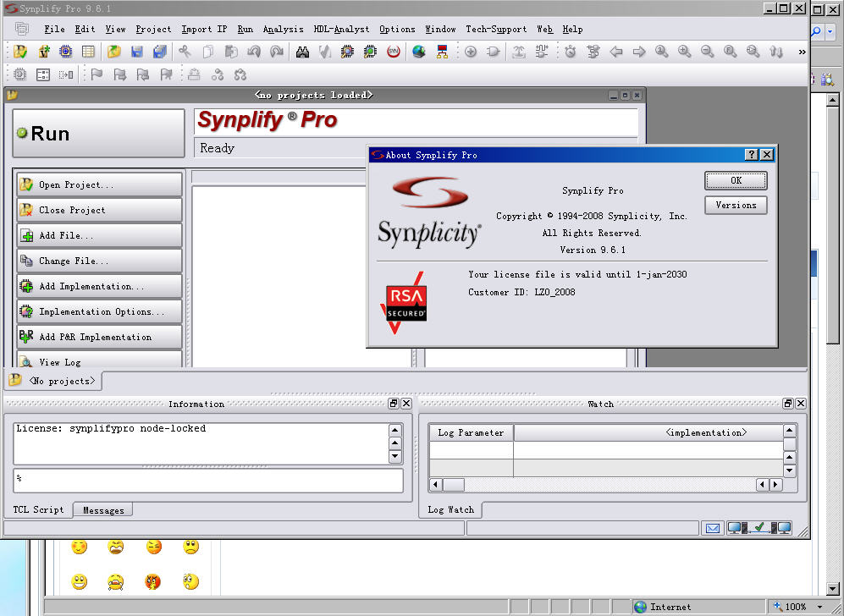The image size is (844, 616).
Task: Click the AND gate icon in the toolbar
Action: [493, 52]
